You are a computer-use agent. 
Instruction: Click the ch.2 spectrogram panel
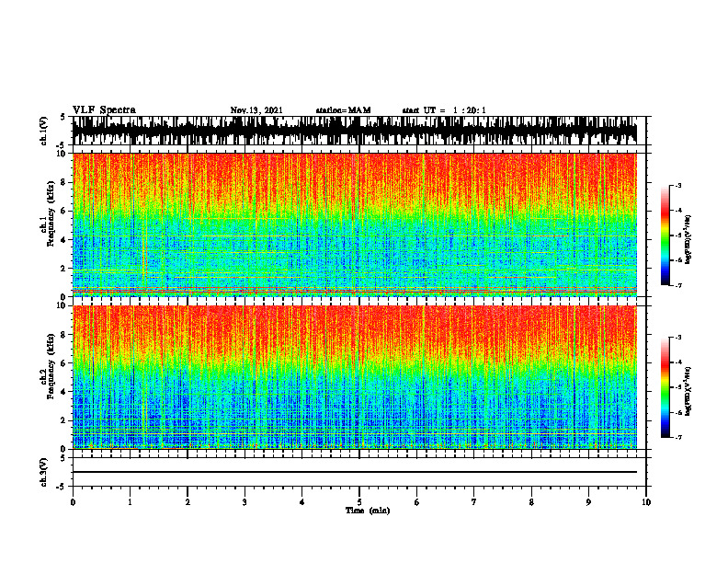coord(355,377)
